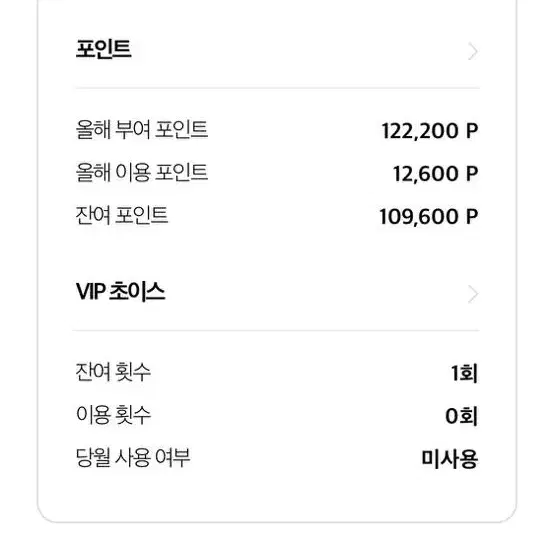The height and width of the screenshot is (554, 554).
Task: Click the VIP 초이스 header row blank area
Action: (314, 293)
